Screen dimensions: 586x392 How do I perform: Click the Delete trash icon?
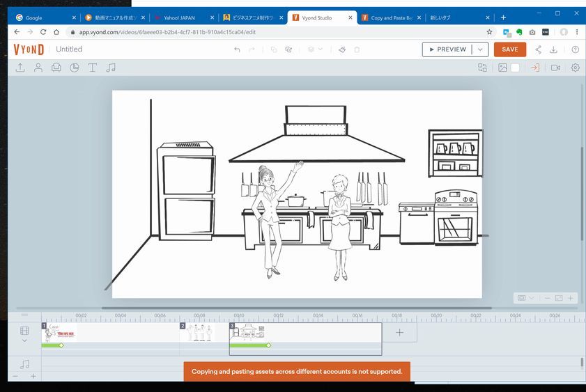[x=357, y=49]
